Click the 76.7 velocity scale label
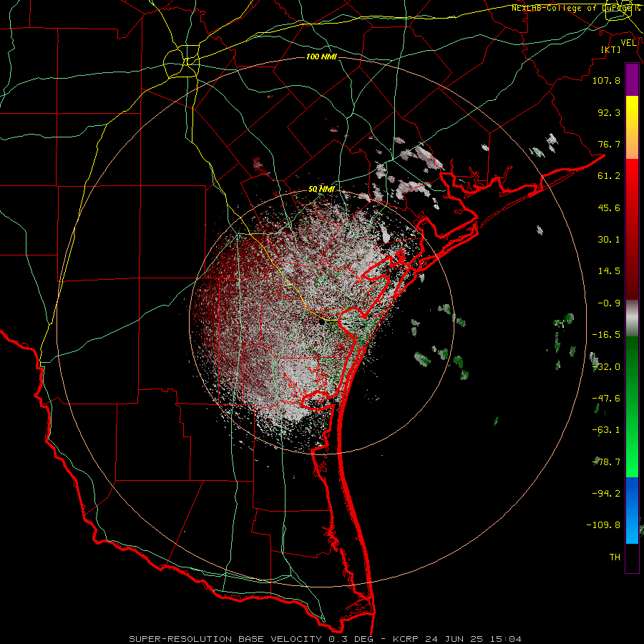The image size is (644, 644). pyautogui.click(x=609, y=144)
